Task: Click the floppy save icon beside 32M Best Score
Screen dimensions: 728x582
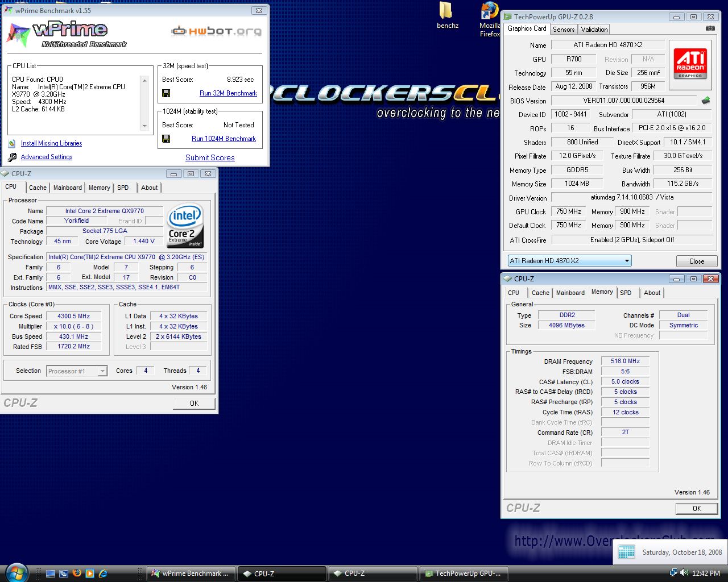Action: 166,93
